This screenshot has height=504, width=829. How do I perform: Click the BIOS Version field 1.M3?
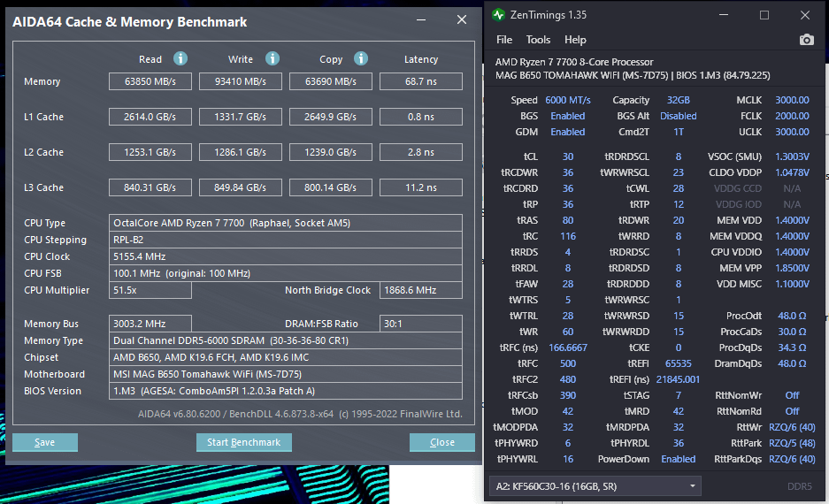pyautogui.click(x=286, y=391)
